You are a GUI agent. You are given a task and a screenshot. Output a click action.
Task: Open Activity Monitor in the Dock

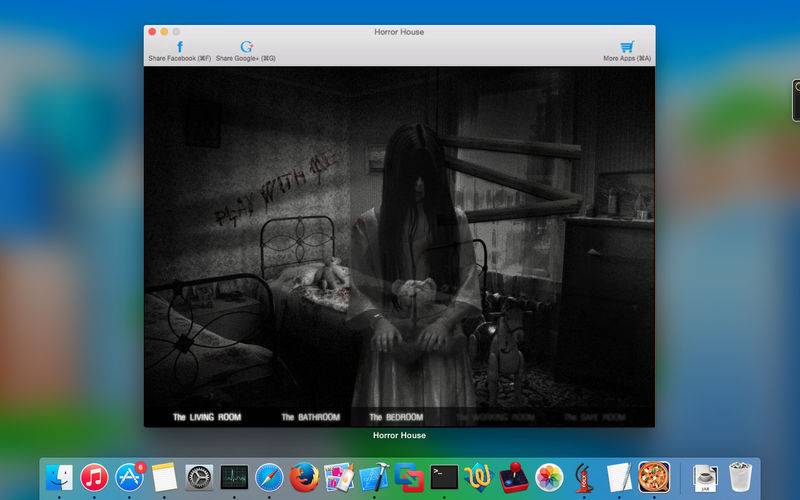click(x=234, y=478)
